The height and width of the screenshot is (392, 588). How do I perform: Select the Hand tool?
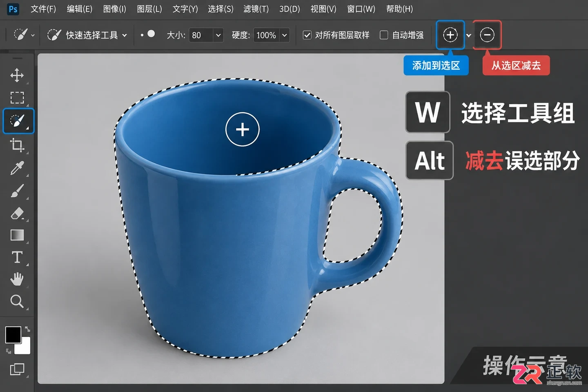[x=17, y=279]
